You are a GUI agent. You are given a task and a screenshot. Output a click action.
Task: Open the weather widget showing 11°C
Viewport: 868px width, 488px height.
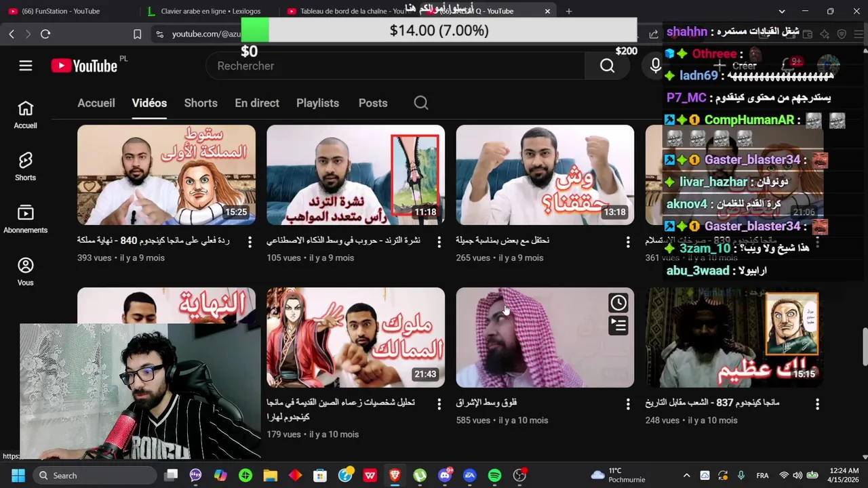coord(617,475)
